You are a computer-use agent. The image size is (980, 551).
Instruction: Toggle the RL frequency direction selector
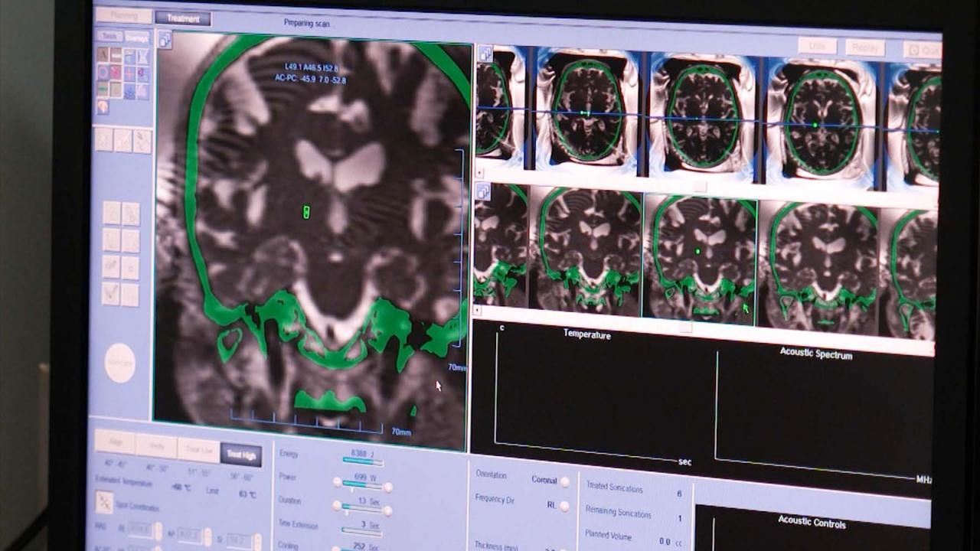point(564,506)
